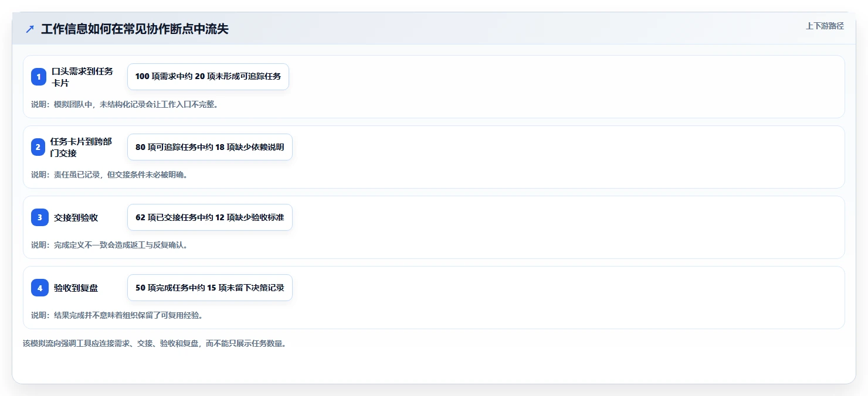The width and height of the screenshot is (868, 396).
Task: Click the 50 项完成任务中约 15 项未留下决策记录 pill
Action: [x=210, y=288]
